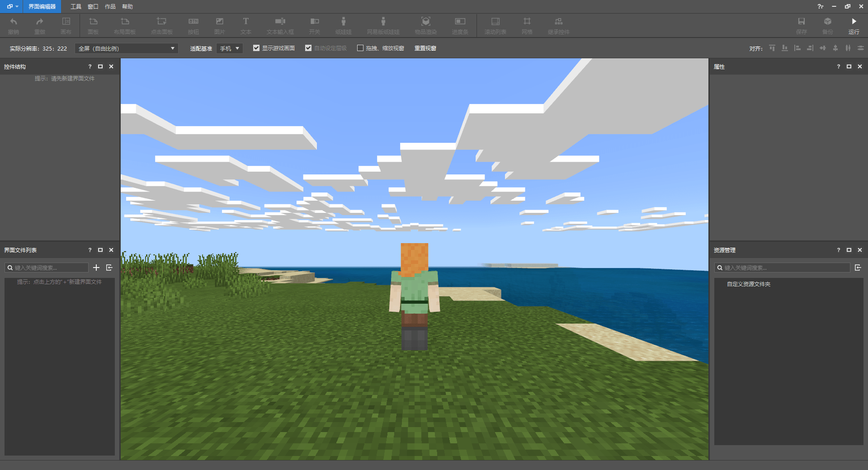Insert a Text Input Box (文本输入框)

coord(280,25)
